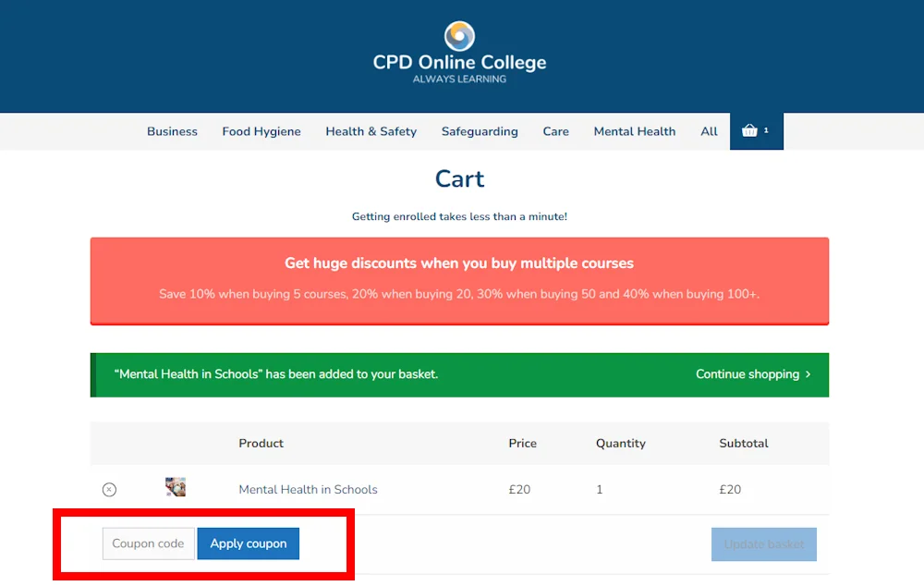Open the Food Hygiene menu
This screenshot has width=924, height=586.
coord(261,131)
